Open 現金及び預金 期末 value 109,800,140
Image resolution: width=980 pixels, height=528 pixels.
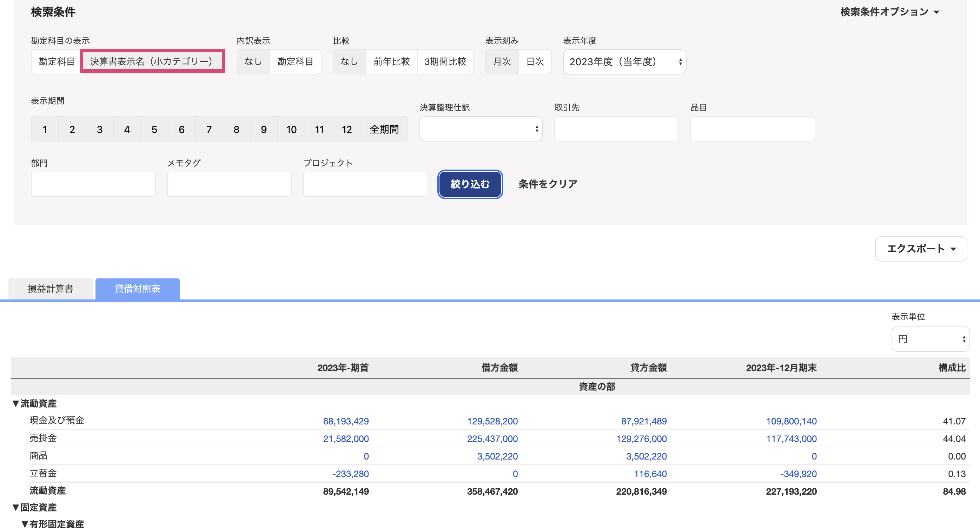click(x=791, y=421)
